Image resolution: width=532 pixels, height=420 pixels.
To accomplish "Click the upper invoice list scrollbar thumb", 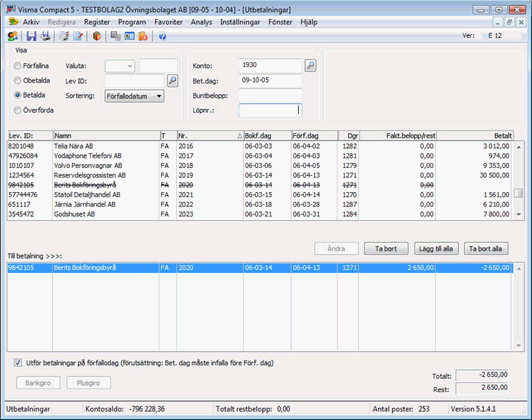I will (x=518, y=193).
